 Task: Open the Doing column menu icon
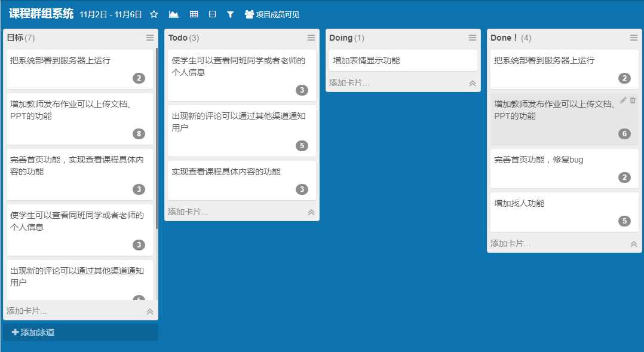pos(473,38)
